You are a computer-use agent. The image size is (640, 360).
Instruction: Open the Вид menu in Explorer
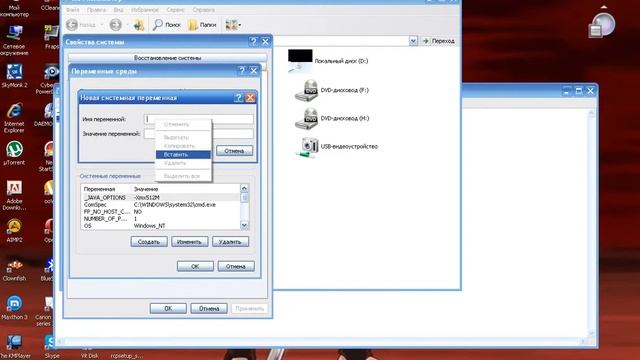click(x=118, y=9)
